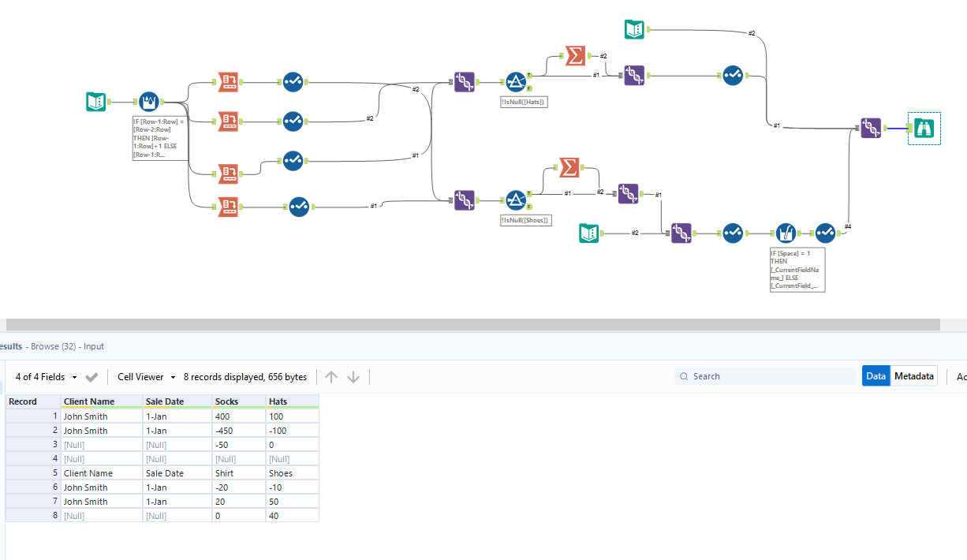The width and height of the screenshot is (967, 560).
Task: Click the Union tool connected to the Browse tool
Action: (871, 128)
